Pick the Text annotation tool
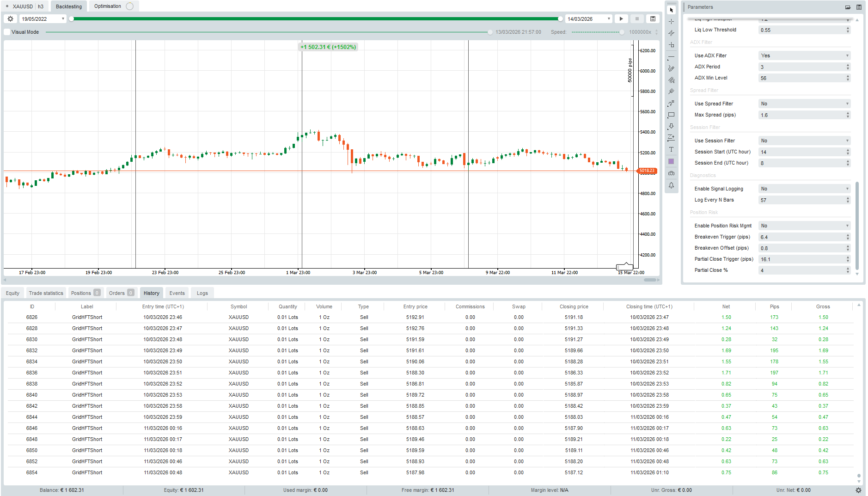 (x=671, y=149)
